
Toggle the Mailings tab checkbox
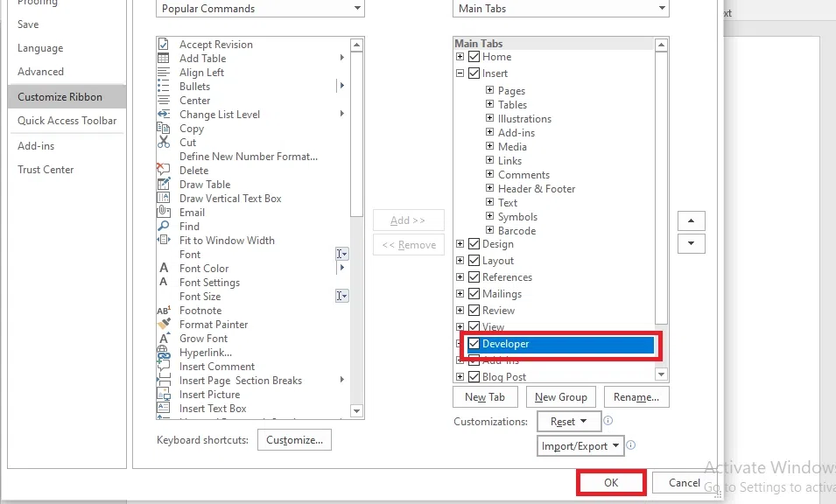(474, 293)
